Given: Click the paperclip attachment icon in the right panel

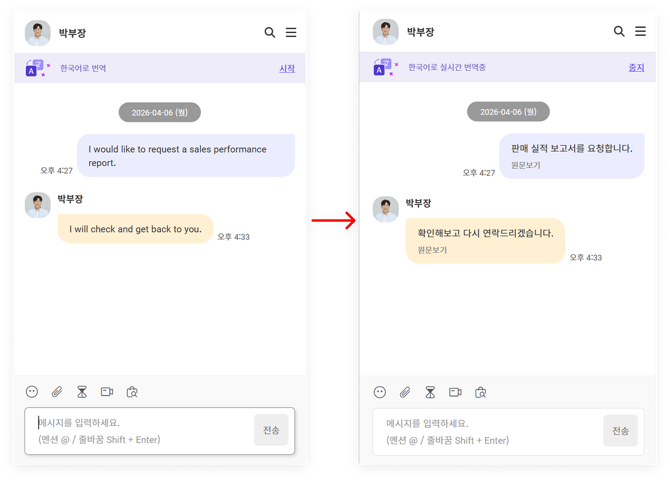Looking at the screenshot, I should (405, 392).
